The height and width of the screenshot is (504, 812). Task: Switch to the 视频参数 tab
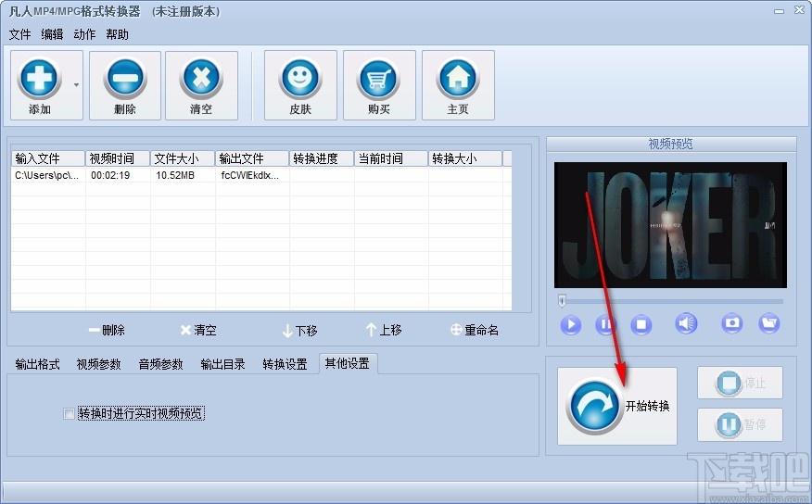pos(98,364)
